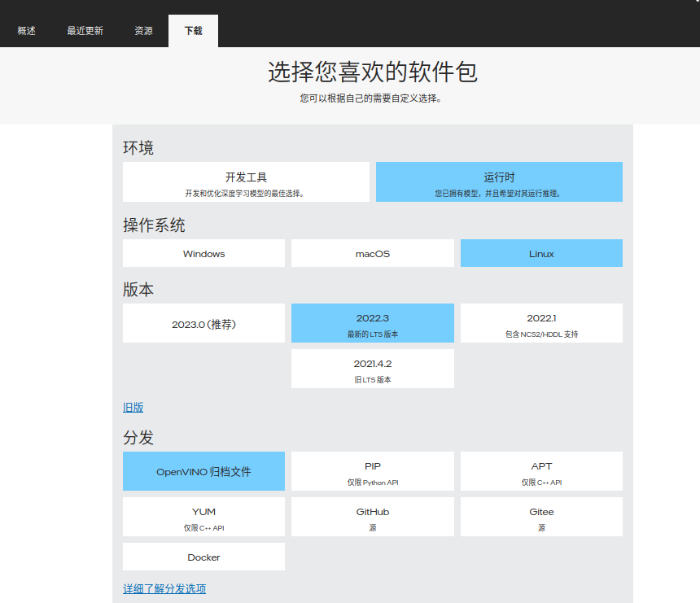Select OpenVINO 归档文件 distribution
The width and height of the screenshot is (700, 603).
click(x=203, y=471)
